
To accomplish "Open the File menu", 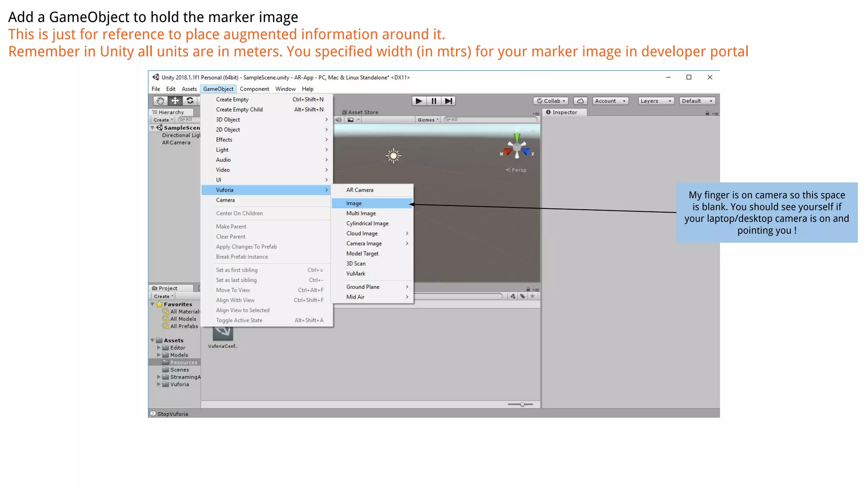I will point(156,89).
